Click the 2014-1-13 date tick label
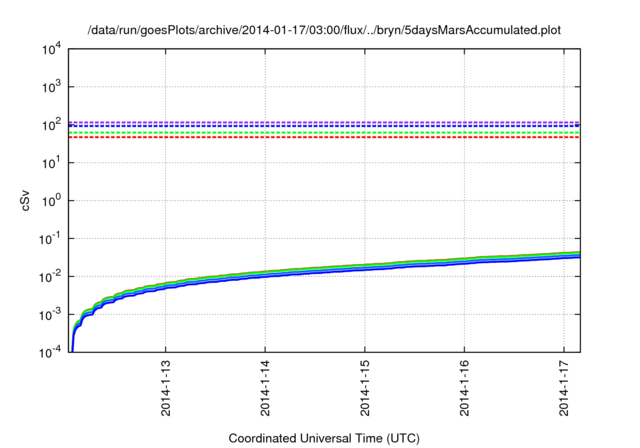640x448 pixels. pyautogui.click(x=166, y=388)
